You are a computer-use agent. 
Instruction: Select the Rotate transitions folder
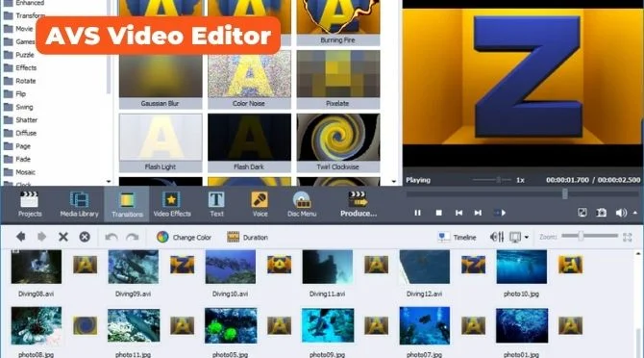pos(20,81)
